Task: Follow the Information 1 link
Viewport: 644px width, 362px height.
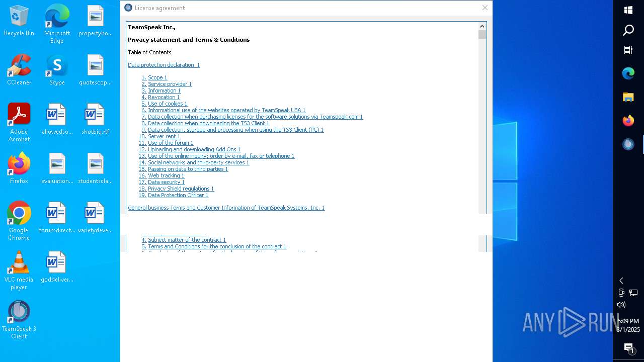Action: coord(165,90)
